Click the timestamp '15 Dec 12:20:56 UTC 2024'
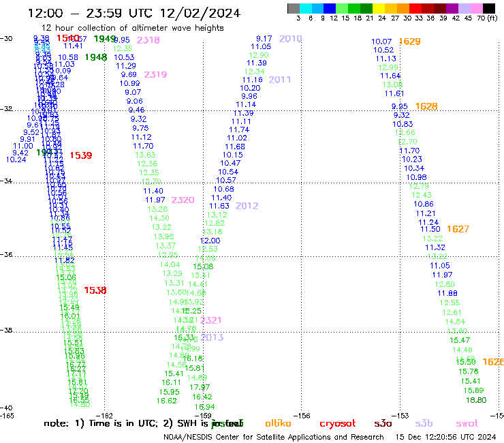This screenshot has height=443, width=504. point(445,437)
